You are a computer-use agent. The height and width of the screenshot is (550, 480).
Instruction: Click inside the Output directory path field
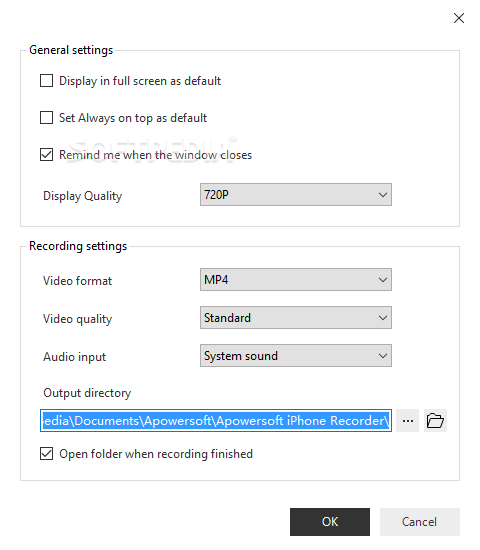216,420
